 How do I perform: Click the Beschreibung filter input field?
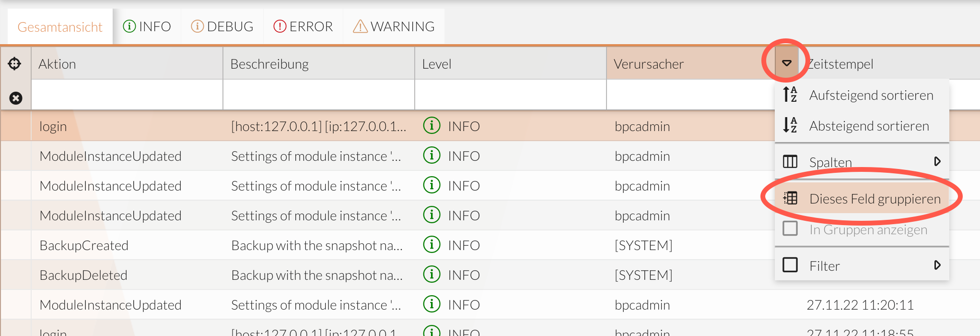click(318, 95)
